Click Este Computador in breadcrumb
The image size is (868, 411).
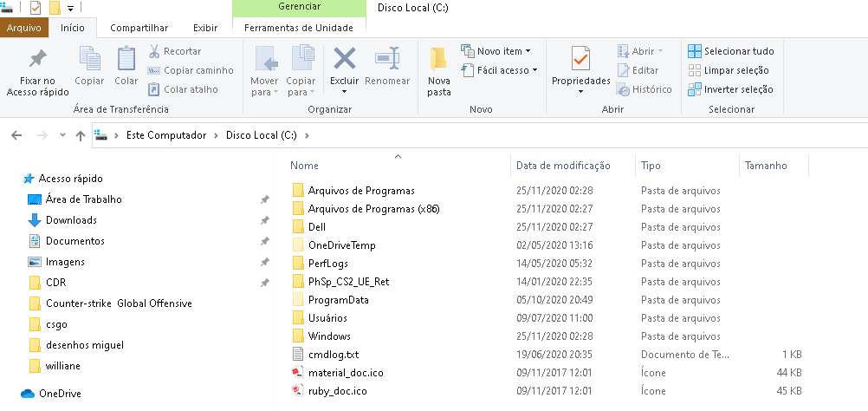click(x=166, y=136)
